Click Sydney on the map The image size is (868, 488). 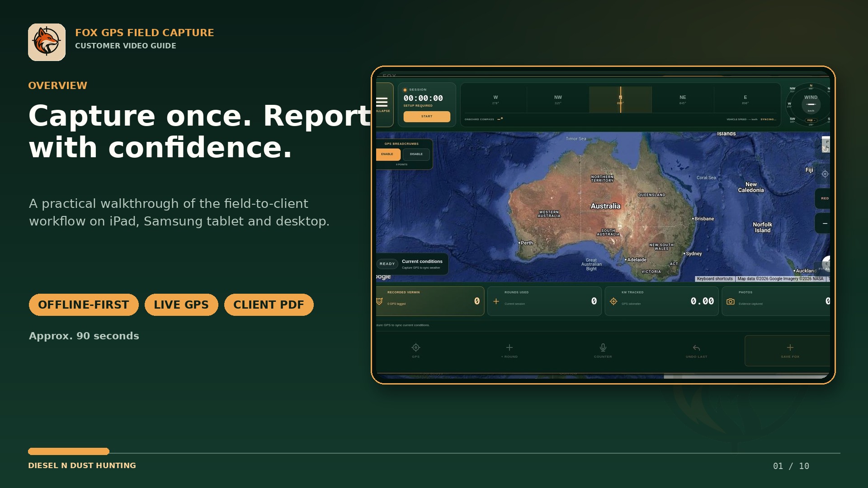pyautogui.click(x=693, y=254)
